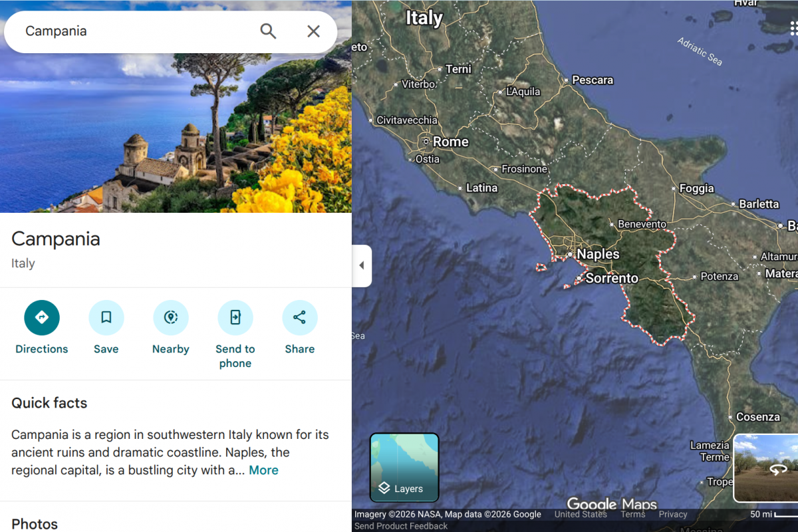Open the Layers map switcher
The width and height of the screenshot is (798, 532).
point(404,467)
